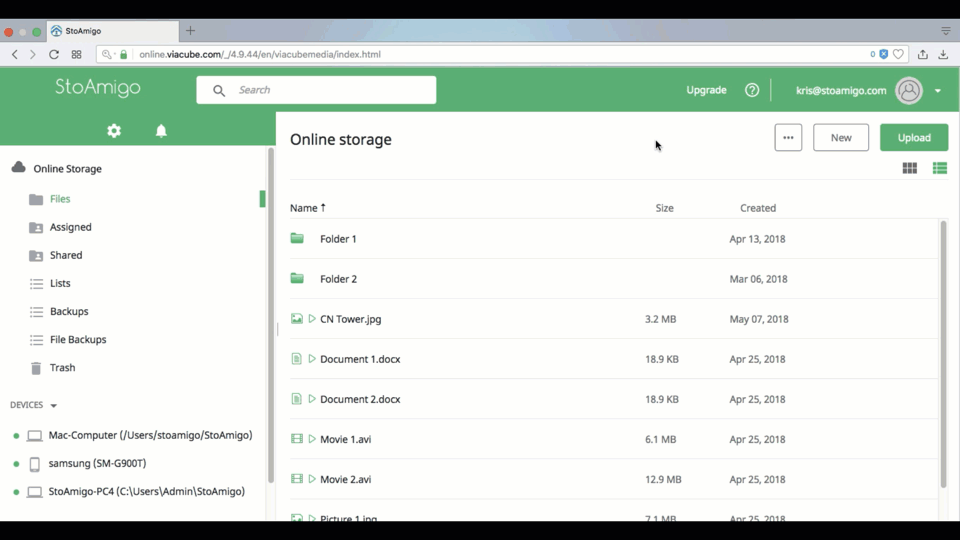Open the browser downloads icon
The image size is (960, 540).
(x=943, y=54)
